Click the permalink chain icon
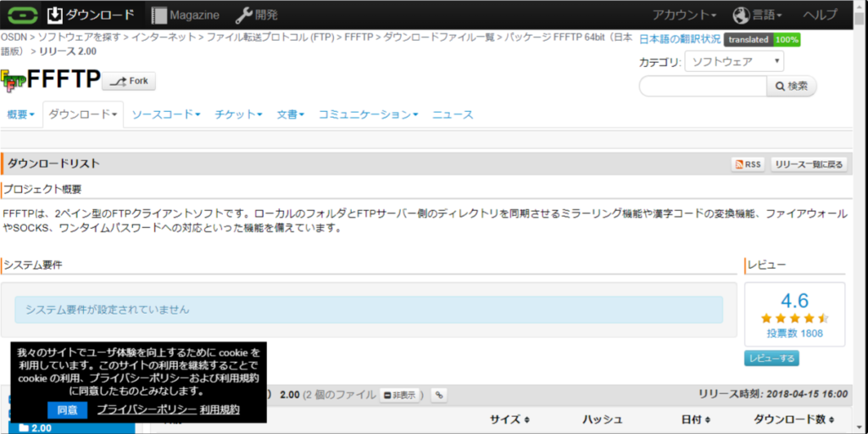 click(x=439, y=395)
